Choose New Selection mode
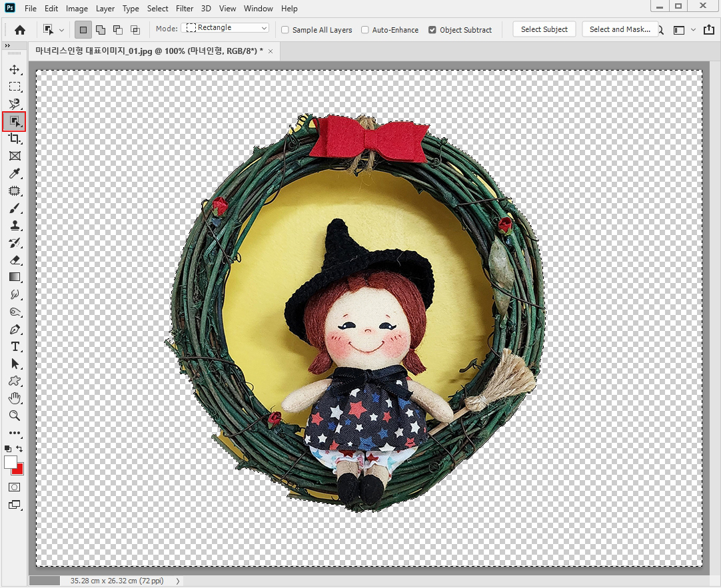Image resolution: width=721 pixels, height=588 pixels. coord(83,30)
